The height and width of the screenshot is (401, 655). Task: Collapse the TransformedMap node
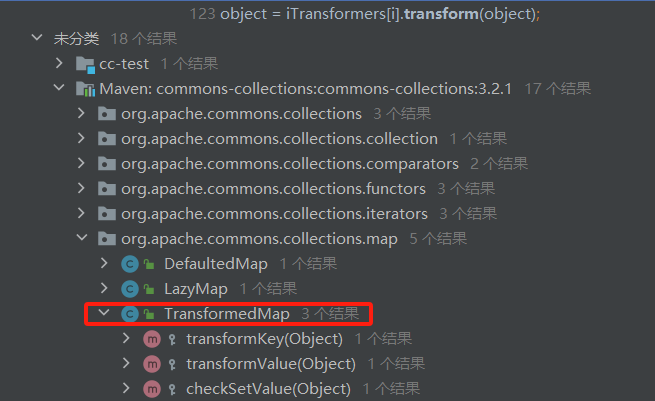click(x=104, y=313)
